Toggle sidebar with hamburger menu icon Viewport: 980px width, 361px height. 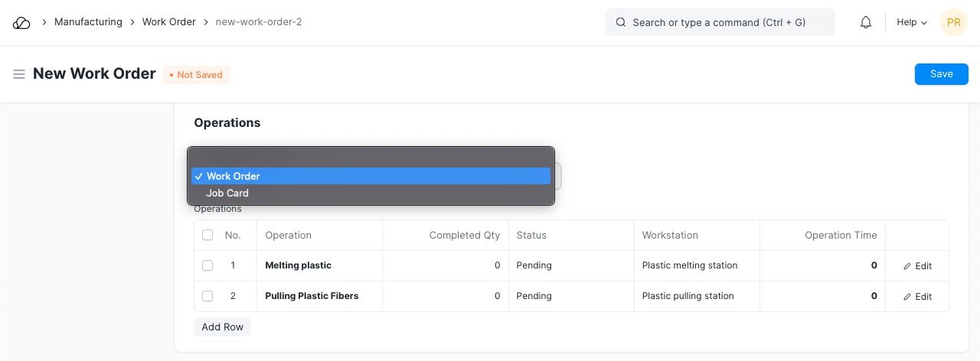point(19,74)
